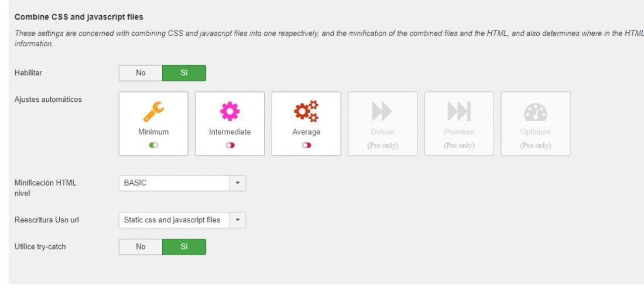The height and width of the screenshot is (288, 644).
Task: Click the Average preset label
Action: (x=306, y=132)
